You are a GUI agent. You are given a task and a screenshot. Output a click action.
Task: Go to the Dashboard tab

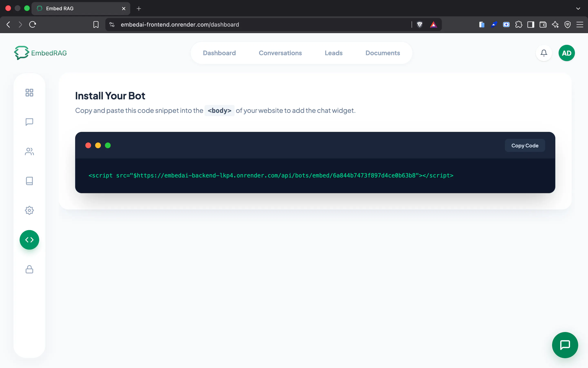pos(219,53)
